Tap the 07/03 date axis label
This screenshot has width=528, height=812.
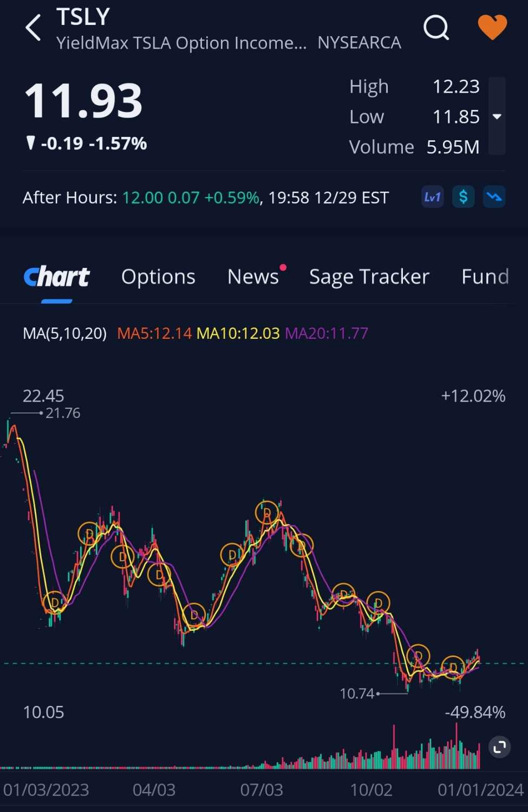click(262, 790)
